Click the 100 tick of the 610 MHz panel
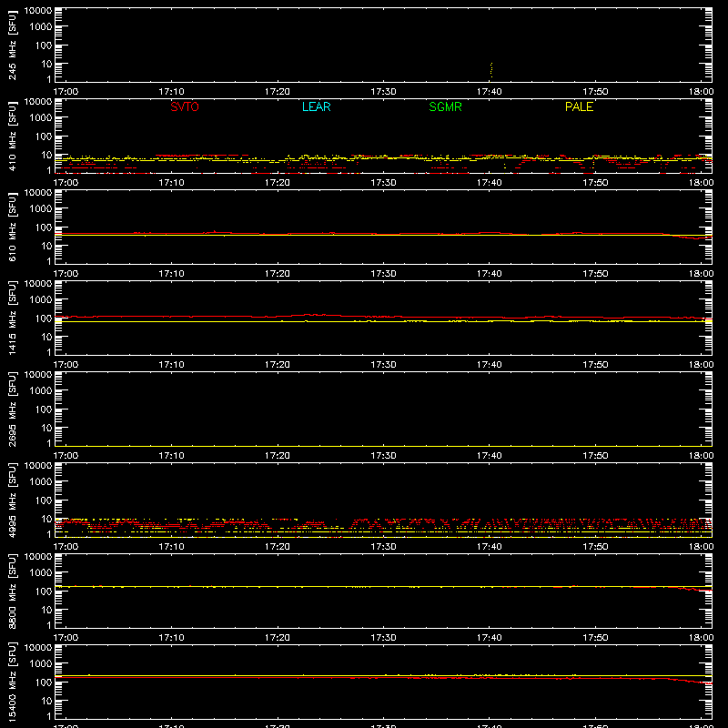The image size is (728, 728). (44, 227)
